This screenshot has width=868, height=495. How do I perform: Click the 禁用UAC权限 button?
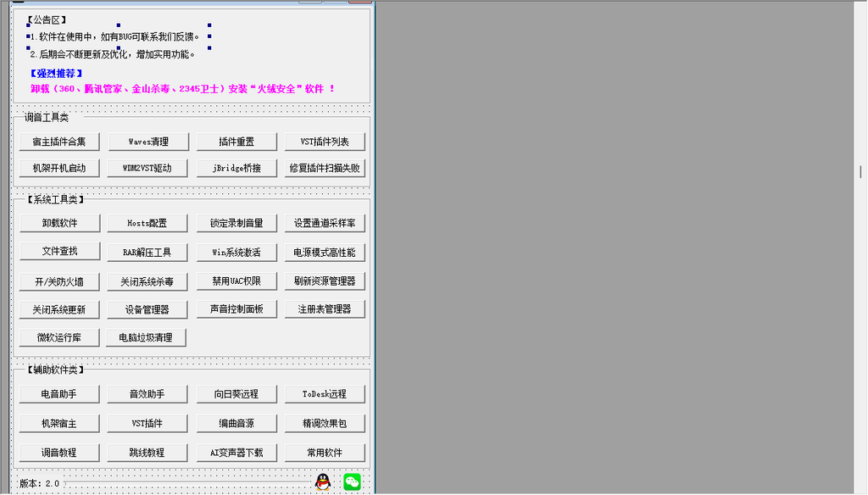click(x=236, y=281)
